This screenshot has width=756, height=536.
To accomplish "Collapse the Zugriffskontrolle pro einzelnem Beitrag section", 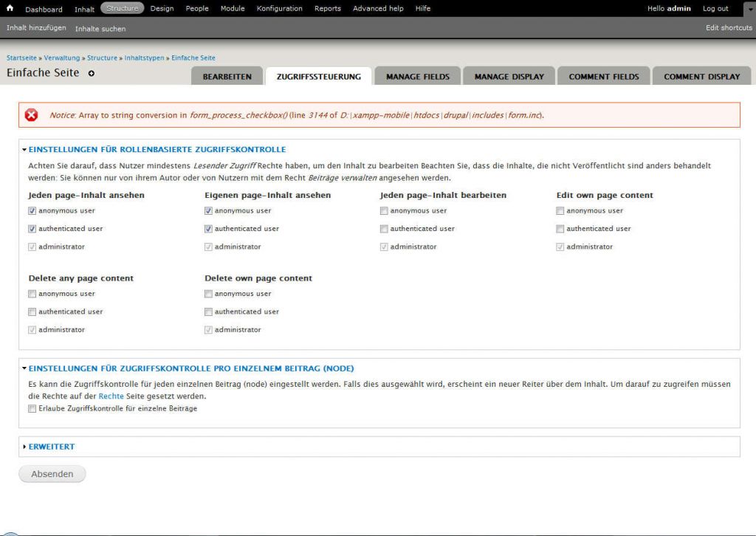I will pyautogui.click(x=190, y=368).
